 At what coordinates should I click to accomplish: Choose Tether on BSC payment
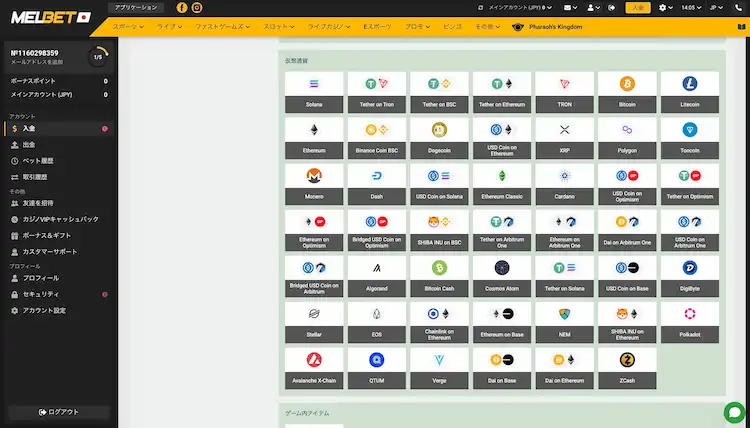click(439, 92)
